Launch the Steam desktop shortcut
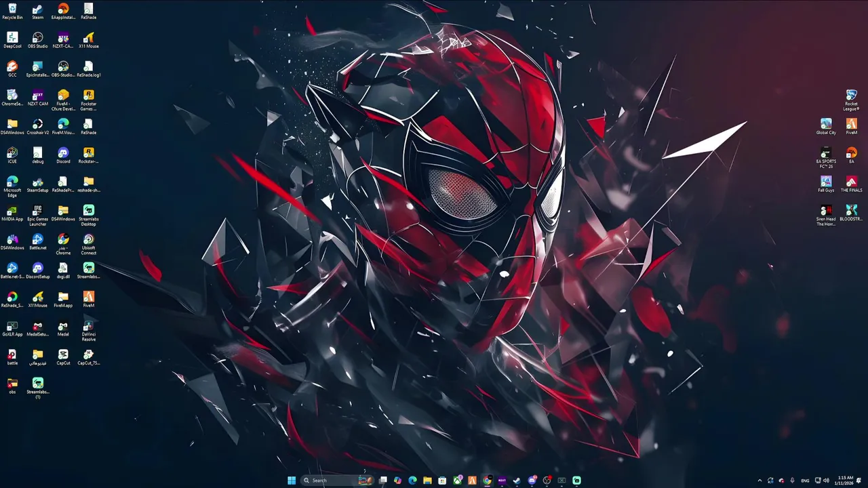Screen dimensions: 868x488 click(x=37, y=12)
